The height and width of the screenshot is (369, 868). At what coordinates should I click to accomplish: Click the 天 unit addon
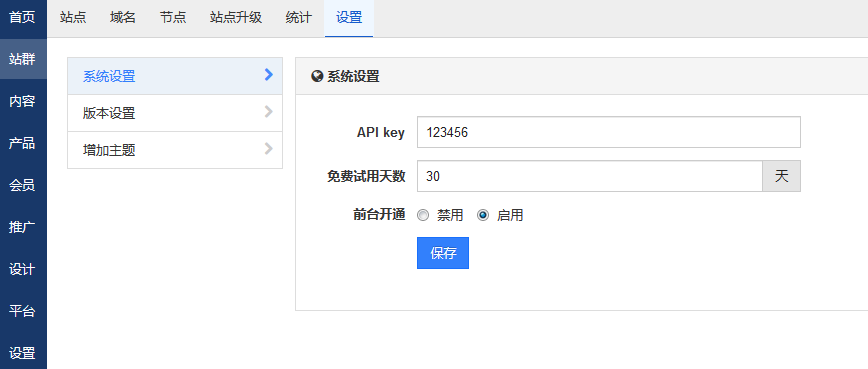(x=782, y=176)
